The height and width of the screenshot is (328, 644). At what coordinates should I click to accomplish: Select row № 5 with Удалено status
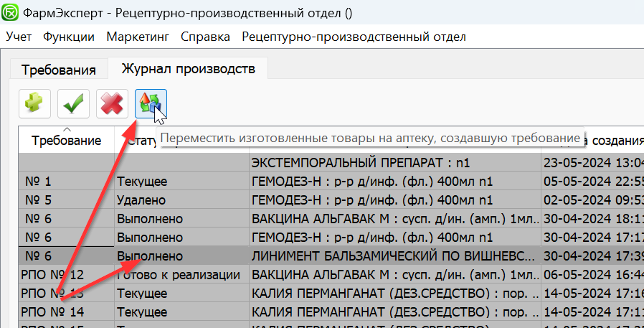(143, 200)
